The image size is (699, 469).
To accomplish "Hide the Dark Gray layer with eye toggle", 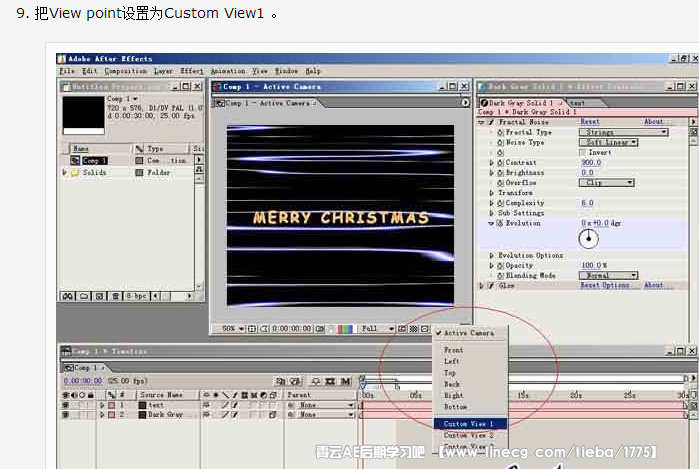I will [66, 415].
